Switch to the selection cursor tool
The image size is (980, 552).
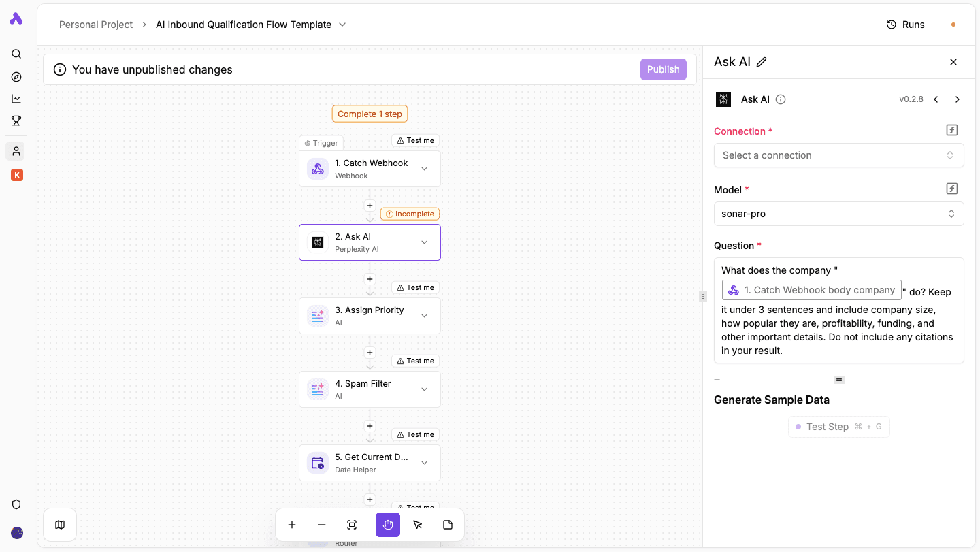tap(418, 525)
